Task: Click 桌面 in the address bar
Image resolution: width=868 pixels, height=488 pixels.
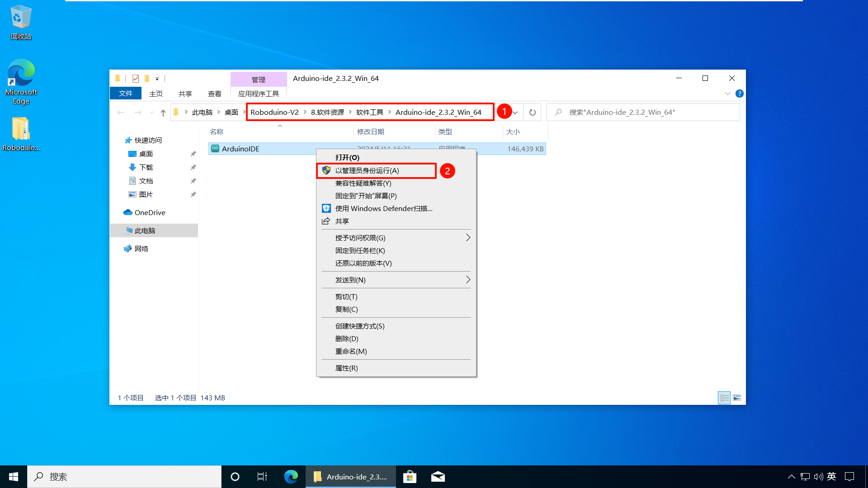Action: tap(231, 113)
